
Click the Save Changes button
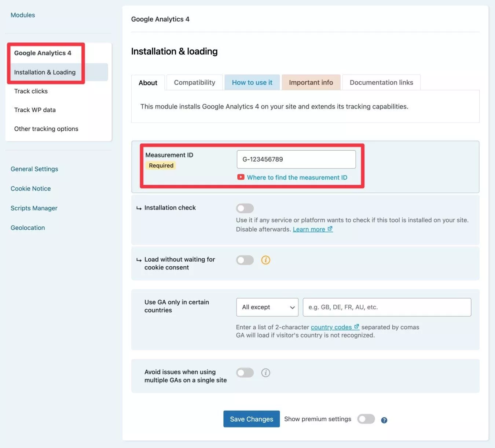tap(251, 419)
